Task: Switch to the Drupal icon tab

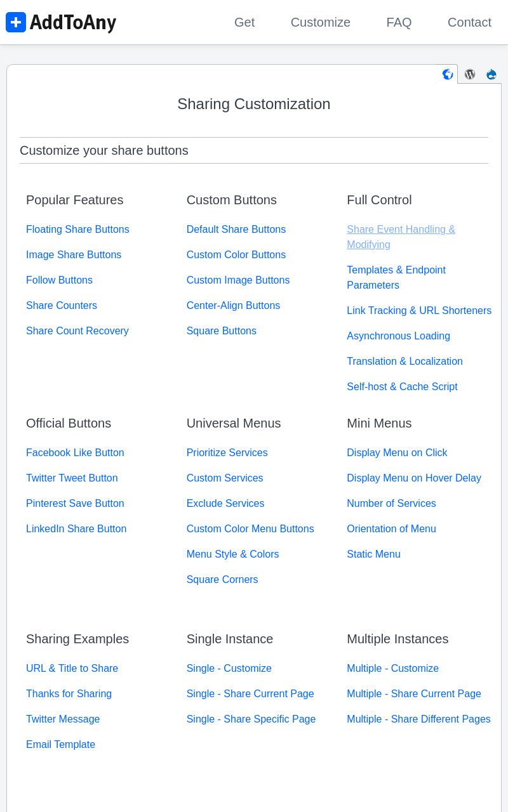Action: [x=491, y=74]
